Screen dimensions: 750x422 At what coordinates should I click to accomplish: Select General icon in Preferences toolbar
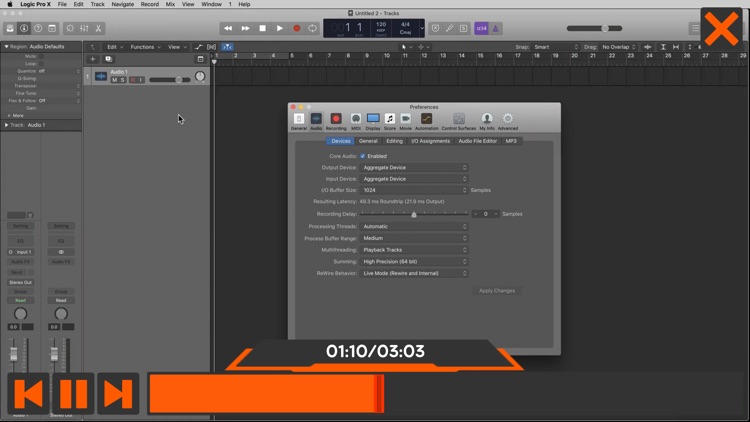tap(298, 122)
